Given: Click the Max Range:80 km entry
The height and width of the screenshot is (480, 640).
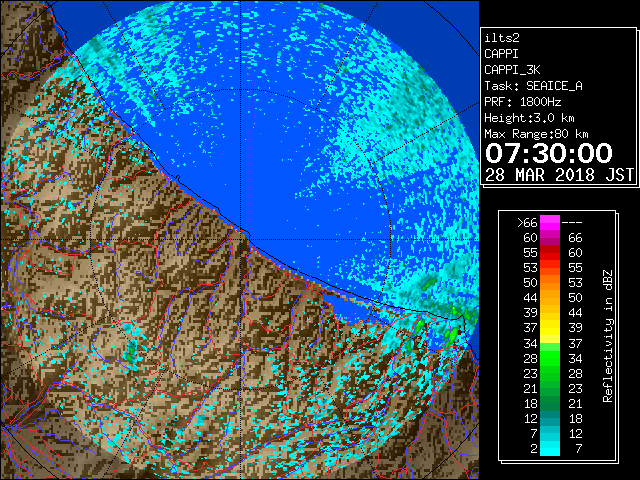Looking at the screenshot, I should [x=536, y=134].
